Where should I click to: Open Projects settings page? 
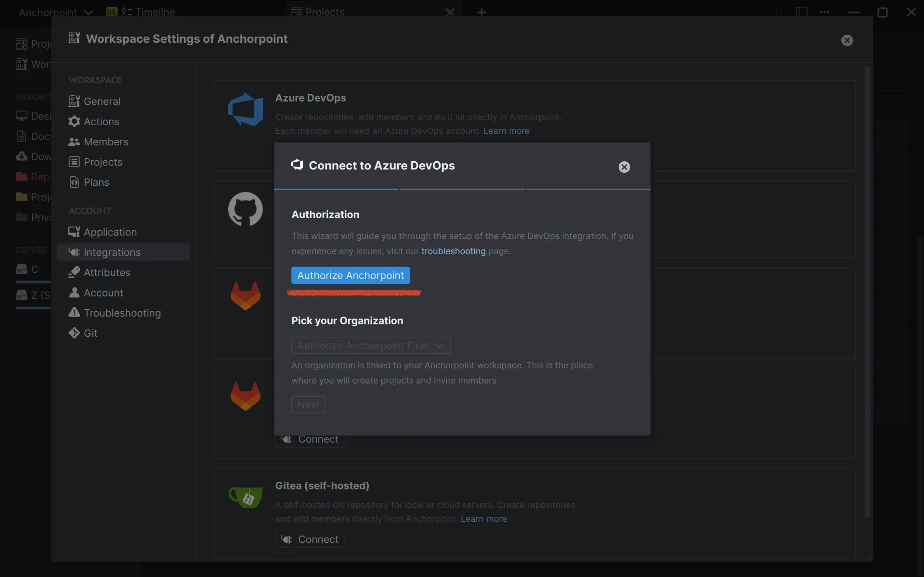pyautogui.click(x=123, y=162)
